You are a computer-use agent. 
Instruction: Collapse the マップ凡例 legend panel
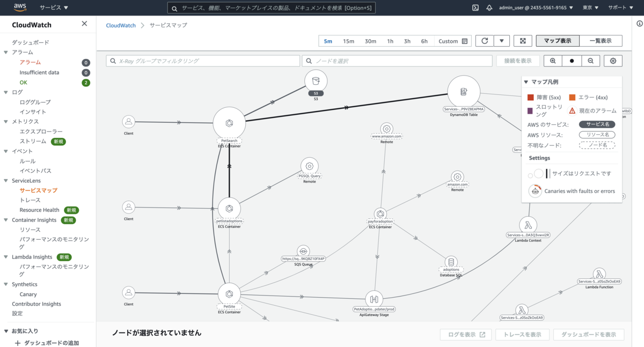[x=526, y=82]
